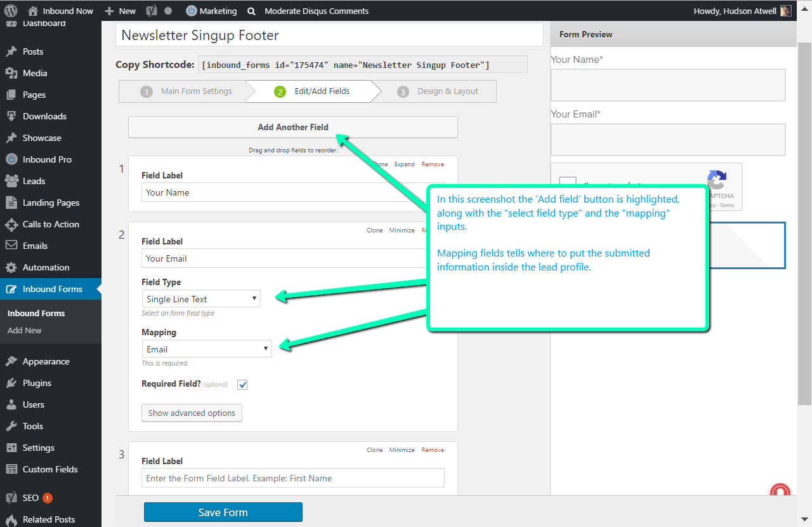812x527 pixels.
Task: Click the plus New content icon
Action: pos(109,11)
